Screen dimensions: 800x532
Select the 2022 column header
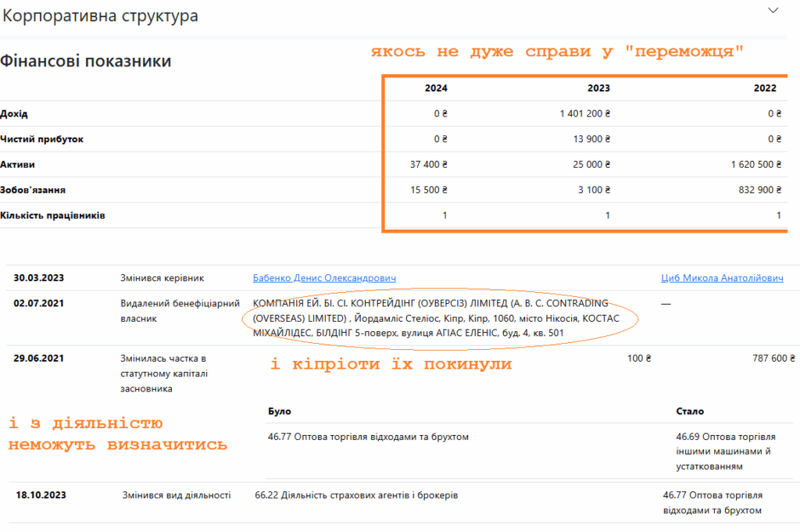pyautogui.click(x=765, y=88)
